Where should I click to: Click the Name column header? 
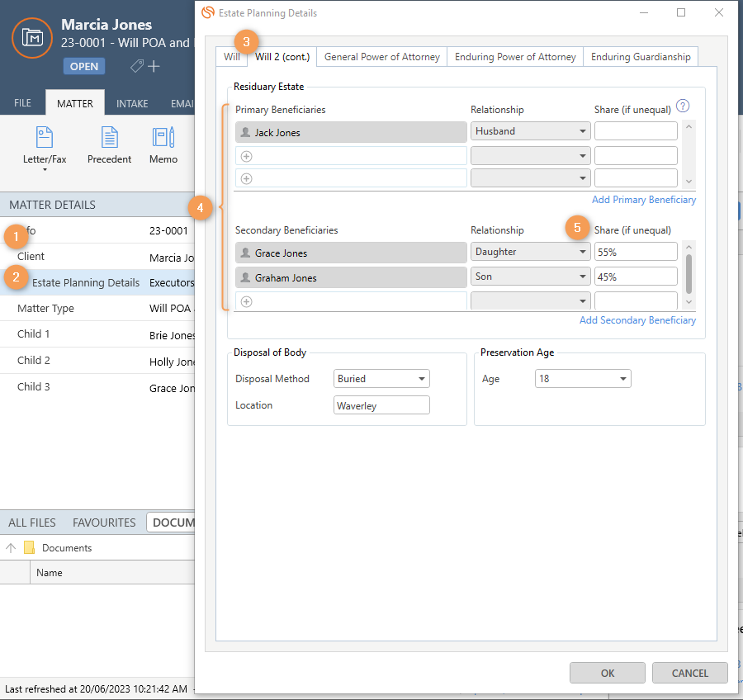(113, 573)
